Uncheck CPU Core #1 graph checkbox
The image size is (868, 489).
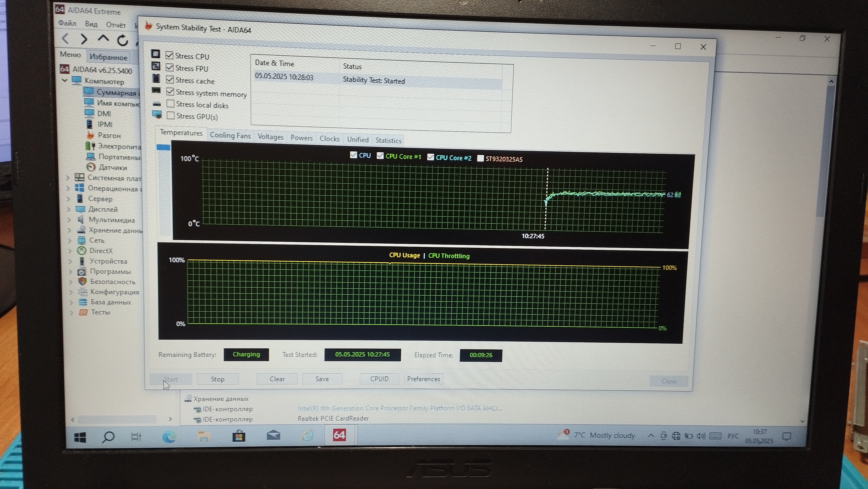pyautogui.click(x=380, y=155)
